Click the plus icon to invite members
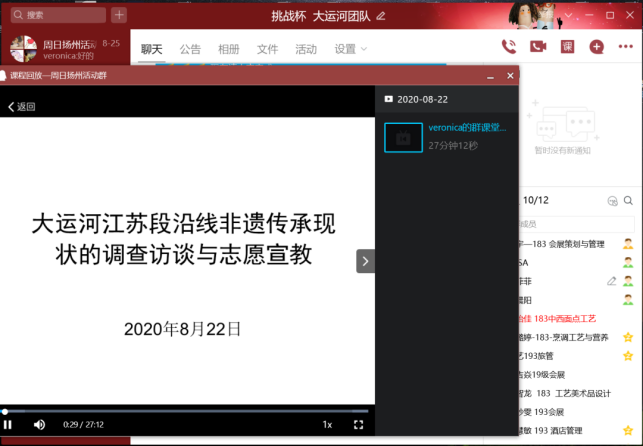Viewport: 643px width, 446px height. coord(597,46)
